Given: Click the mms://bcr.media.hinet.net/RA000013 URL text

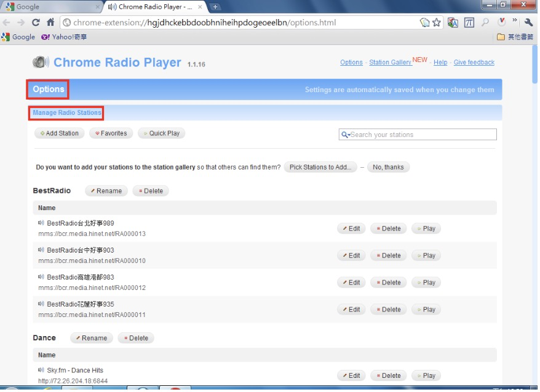Looking at the screenshot, I should coord(92,233).
